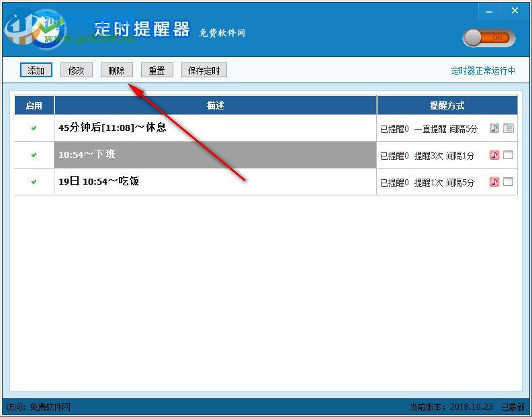Click the music note icon in 下班 row
This screenshot has height=417, width=532.
[494, 155]
